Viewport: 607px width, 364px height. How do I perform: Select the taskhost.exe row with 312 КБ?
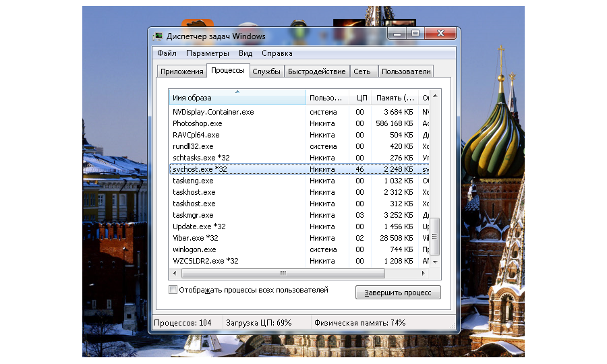point(299,204)
